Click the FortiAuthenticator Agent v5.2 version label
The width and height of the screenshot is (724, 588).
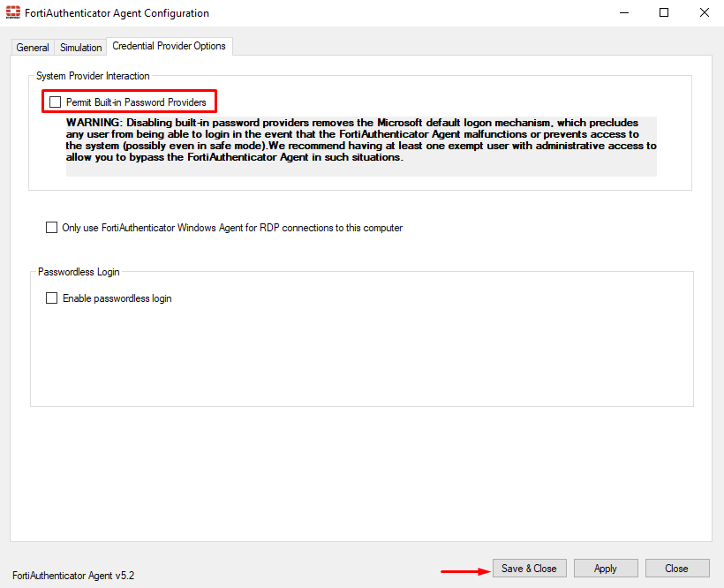click(x=72, y=575)
